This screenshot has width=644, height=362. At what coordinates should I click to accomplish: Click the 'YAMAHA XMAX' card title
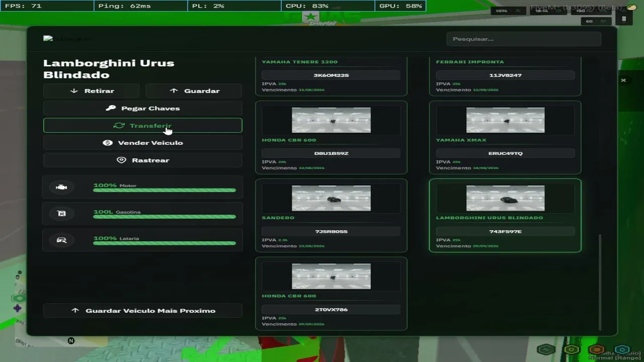[x=461, y=140]
